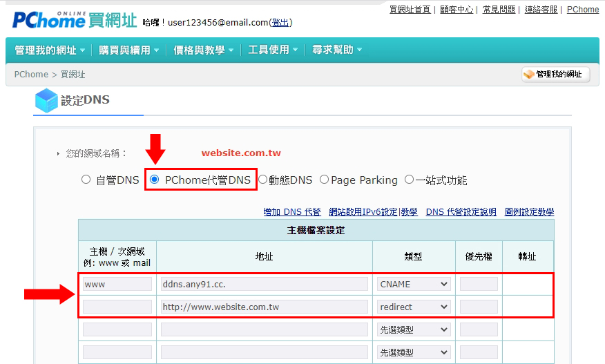Enable the 一站式功能 radio option
The width and height of the screenshot is (605, 364).
coord(409,180)
